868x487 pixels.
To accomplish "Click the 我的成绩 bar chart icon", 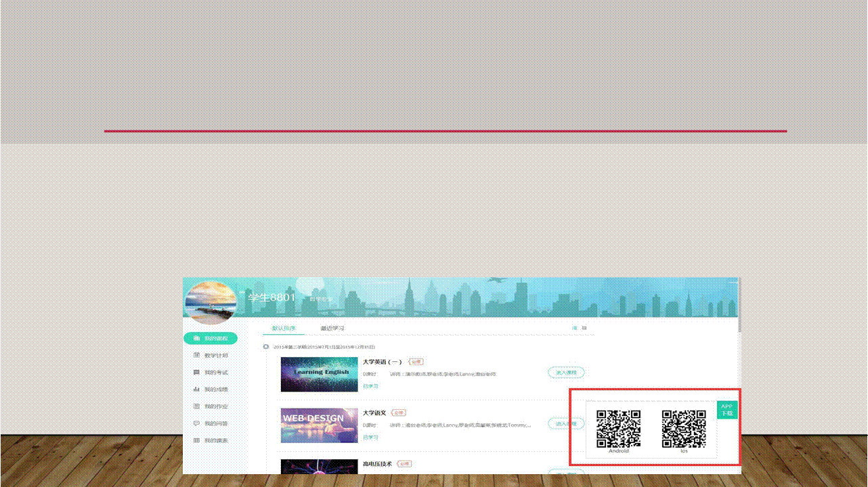I will click(196, 389).
